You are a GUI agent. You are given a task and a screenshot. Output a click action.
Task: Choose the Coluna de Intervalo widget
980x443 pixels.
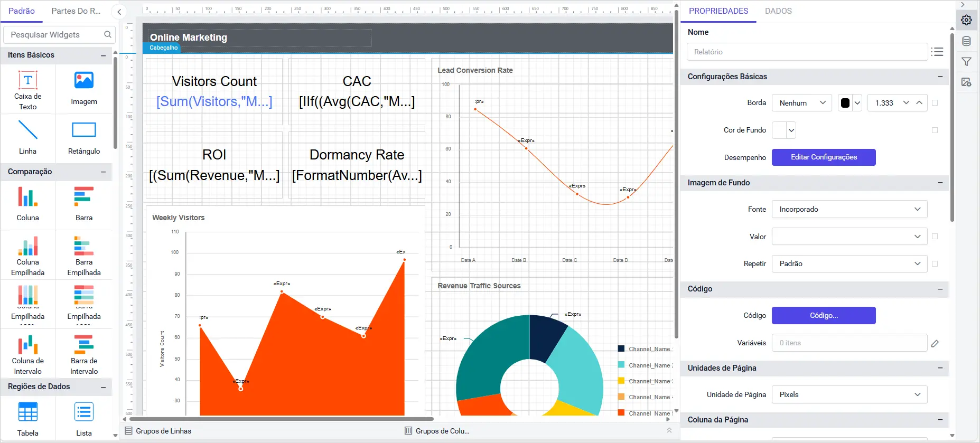[28, 354]
